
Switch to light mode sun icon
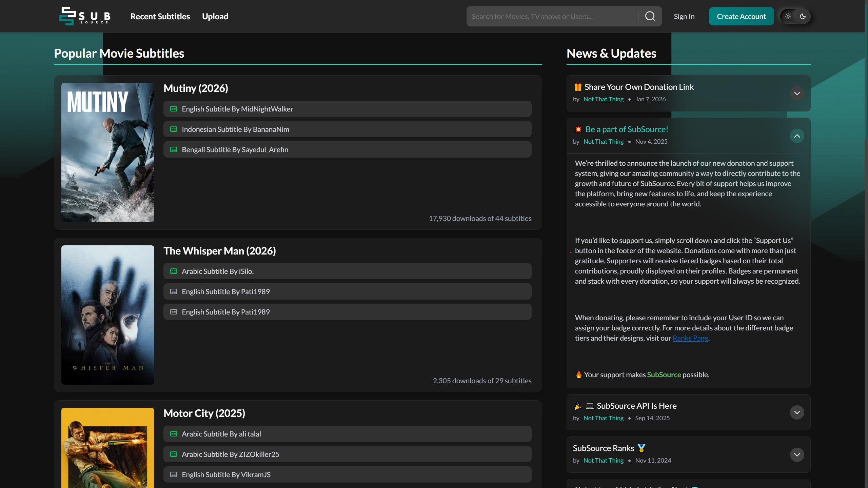(x=788, y=16)
